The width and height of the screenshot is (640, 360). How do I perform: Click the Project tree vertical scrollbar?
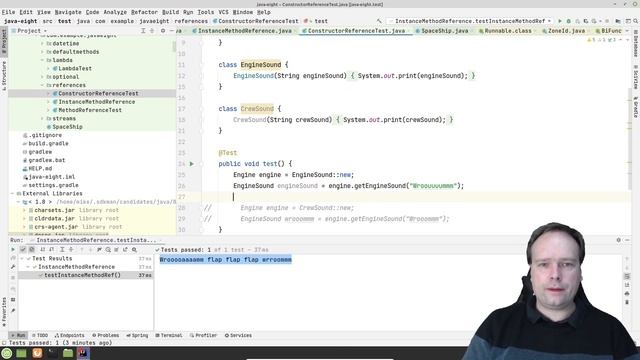click(174, 46)
